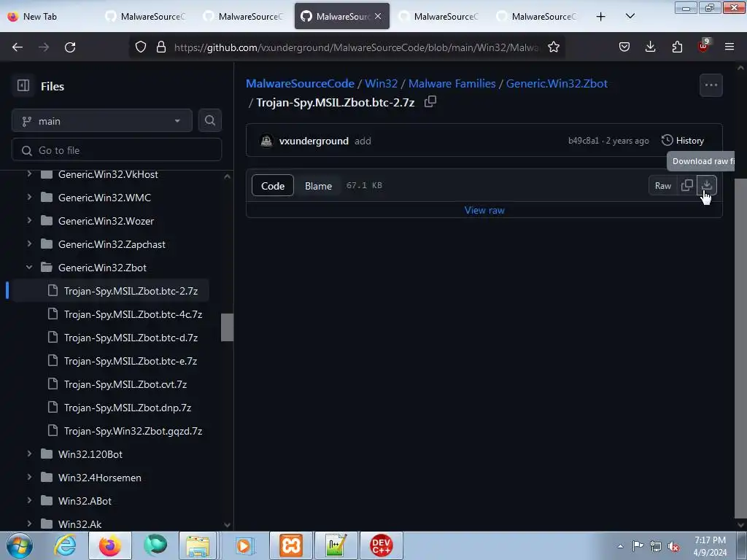
Task: Open the file History link
Action: 683,141
